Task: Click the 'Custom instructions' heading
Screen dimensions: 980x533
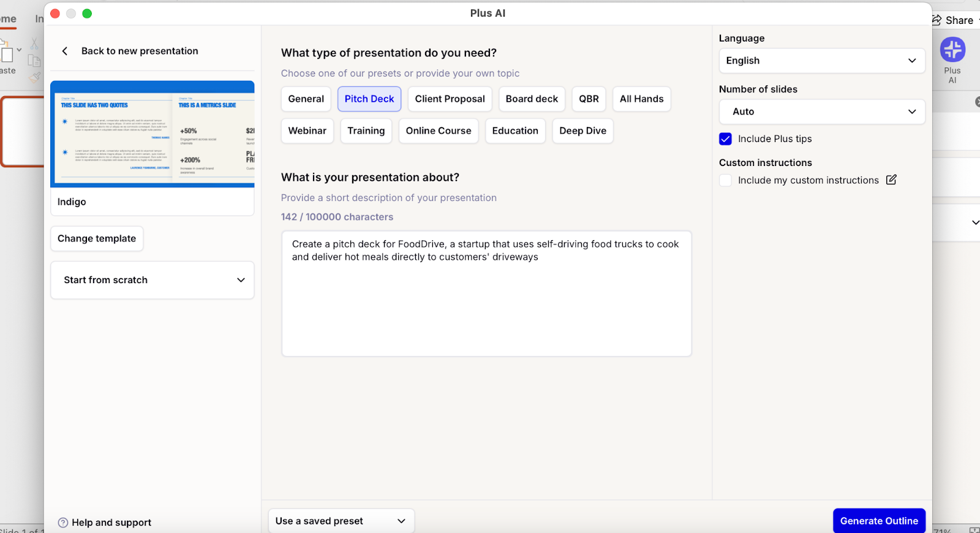Action: click(x=766, y=163)
